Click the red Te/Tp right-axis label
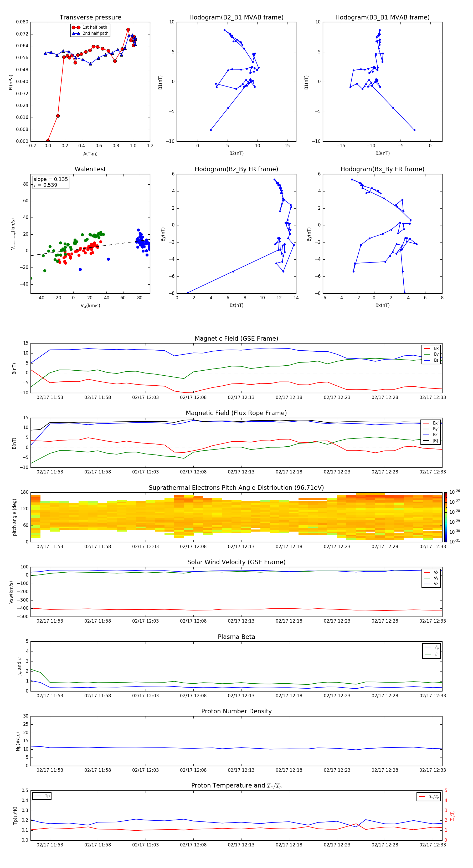 pyautogui.click(x=453, y=815)
